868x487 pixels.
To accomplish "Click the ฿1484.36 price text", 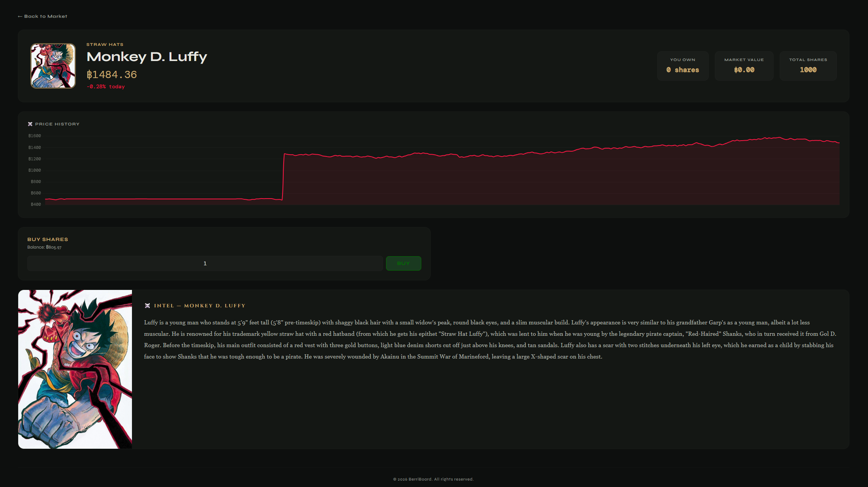I will tap(112, 75).
